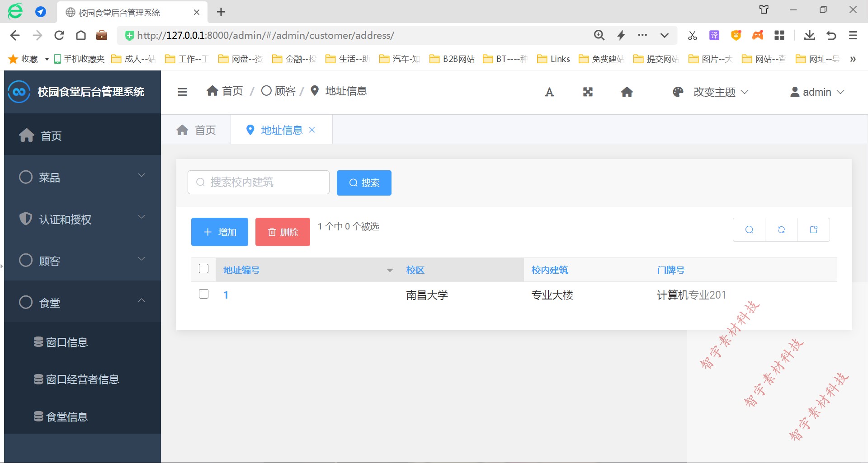Viewport: 868px width, 463px height.
Task: Open browser downloads icon
Action: [x=809, y=35]
